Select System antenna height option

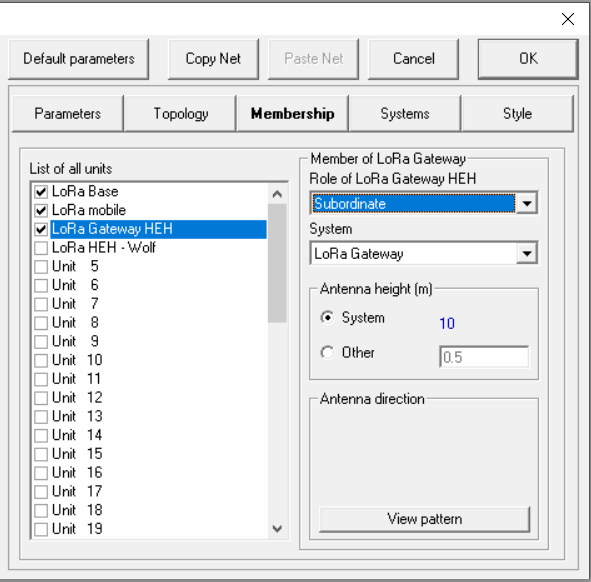pos(327,317)
